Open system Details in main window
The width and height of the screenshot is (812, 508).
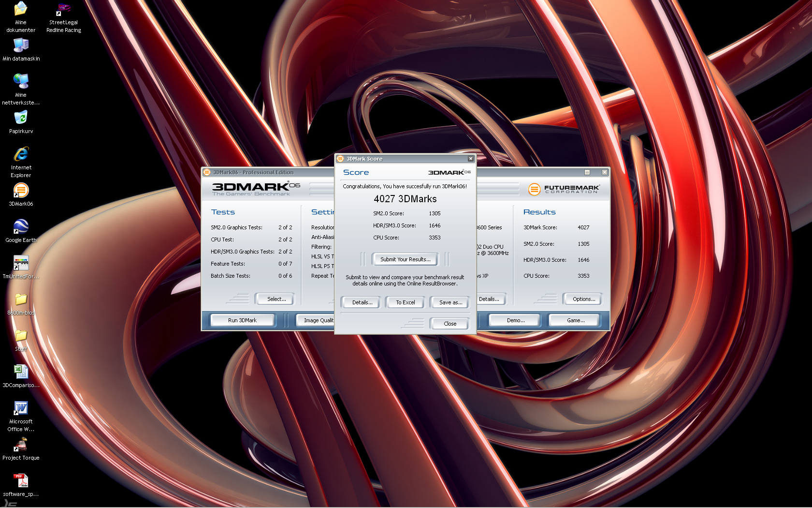coord(491,299)
